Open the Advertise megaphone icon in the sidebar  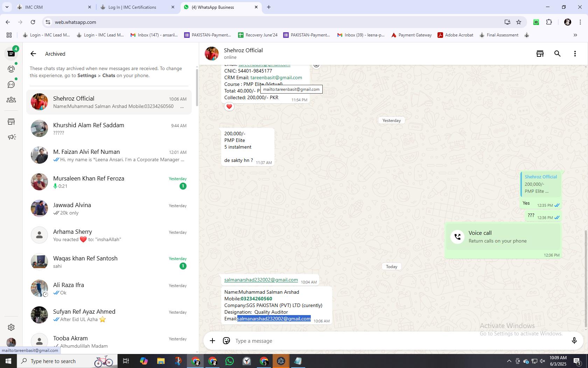click(x=11, y=137)
